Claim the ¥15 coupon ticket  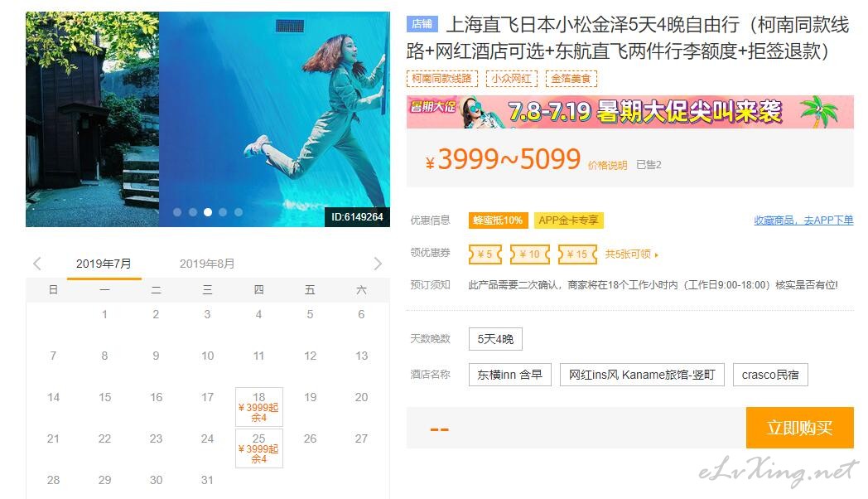click(x=577, y=254)
